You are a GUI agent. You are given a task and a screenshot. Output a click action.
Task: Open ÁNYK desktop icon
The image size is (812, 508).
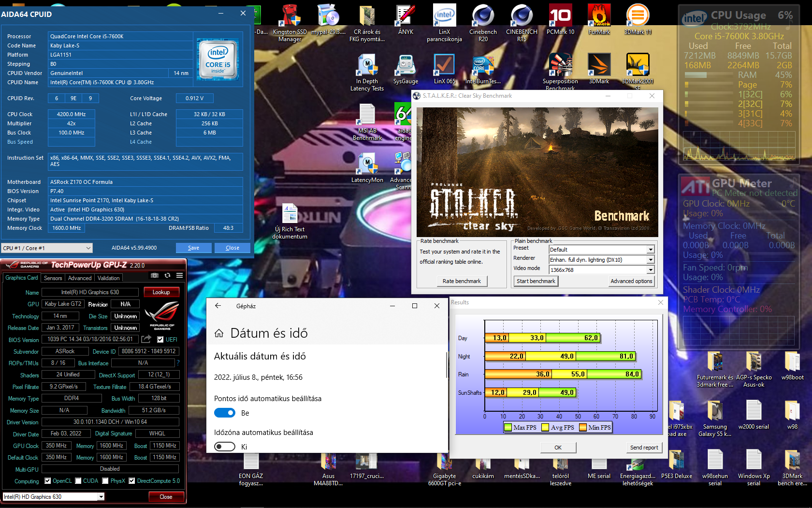(x=406, y=19)
